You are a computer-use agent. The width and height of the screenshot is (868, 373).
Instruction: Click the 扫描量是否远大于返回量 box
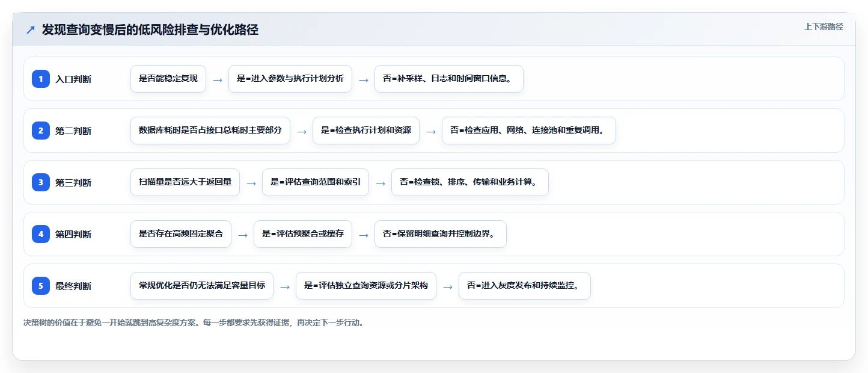[185, 182]
